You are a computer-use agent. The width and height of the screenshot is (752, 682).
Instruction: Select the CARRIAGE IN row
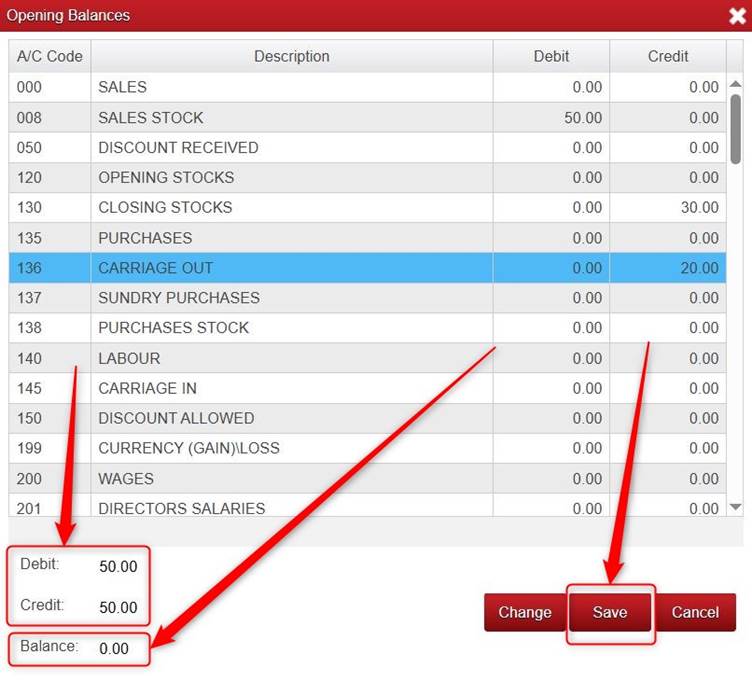click(x=367, y=388)
